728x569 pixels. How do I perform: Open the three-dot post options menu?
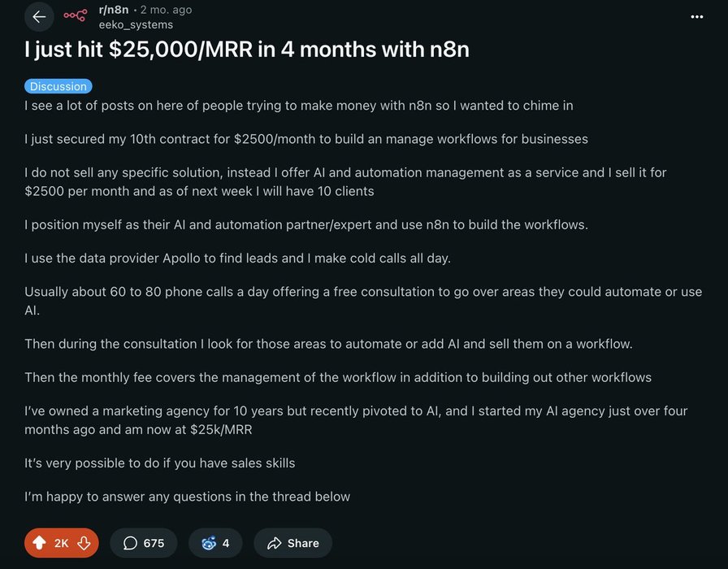coord(696,17)
